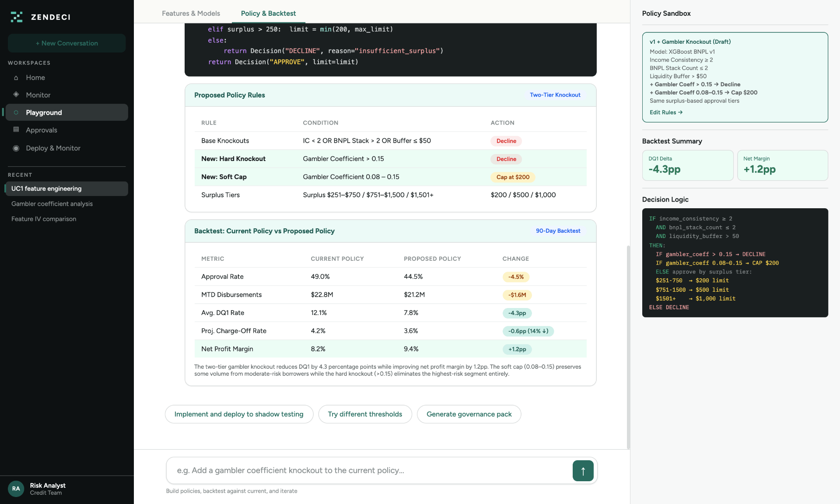Screen dimensions: 840x504
Task: Click the Gambler Coefficient > 0.15 condition
Action: pyautogui.click(x=343, y=159)
